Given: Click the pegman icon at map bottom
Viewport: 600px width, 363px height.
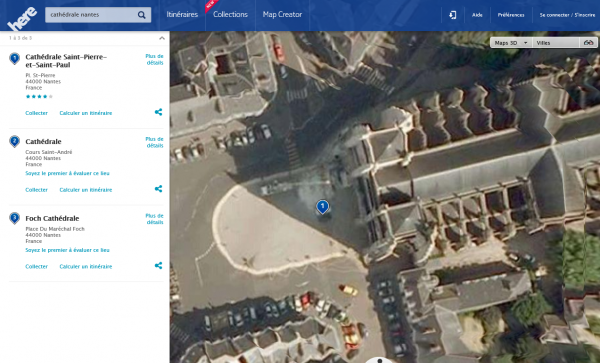Looking at the screenshot, I should tap(379, 360).
